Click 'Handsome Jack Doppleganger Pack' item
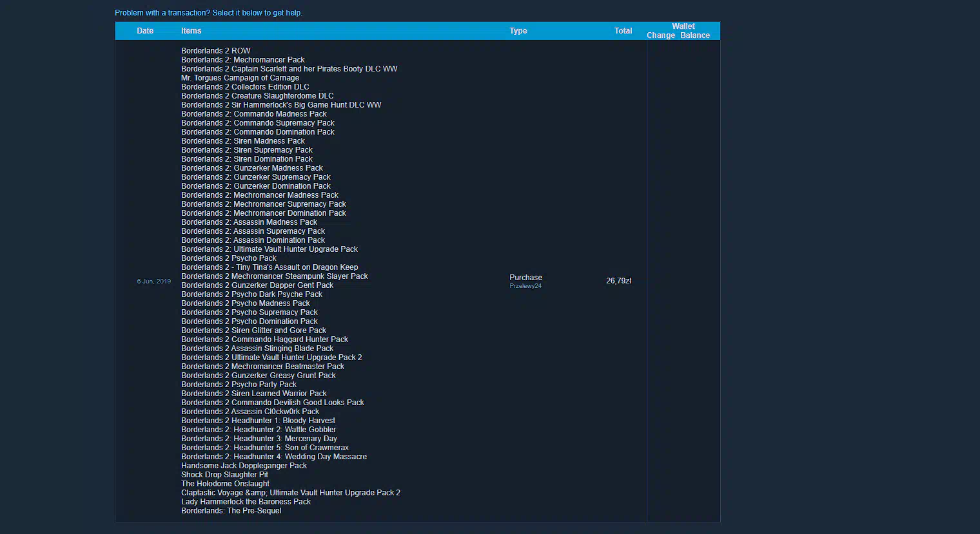Viewport: 980px width, 534px height. (x=244, y=466)
